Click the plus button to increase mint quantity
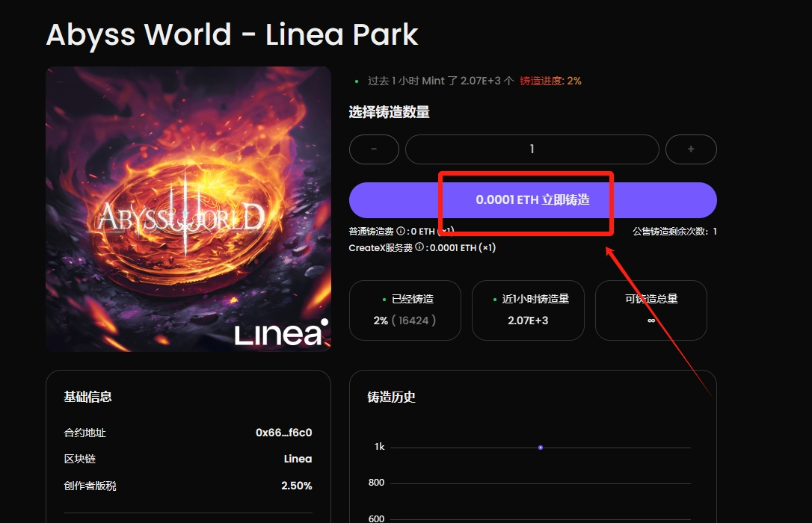This screenshot has height=523, width=812. (x=691, y=149)
